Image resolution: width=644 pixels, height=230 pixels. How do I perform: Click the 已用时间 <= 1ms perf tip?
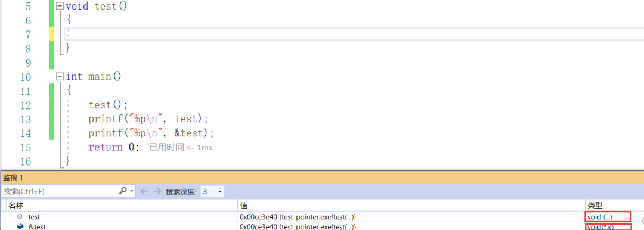coord(180,147)
